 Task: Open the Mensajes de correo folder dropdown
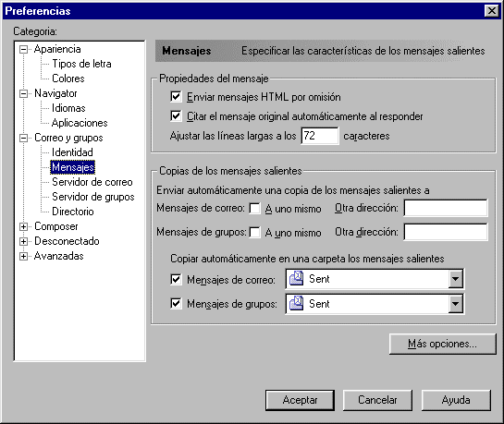456,279
